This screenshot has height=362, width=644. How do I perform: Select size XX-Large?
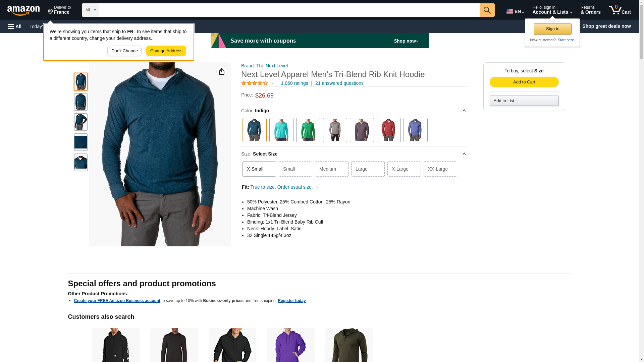coord(440,169)
